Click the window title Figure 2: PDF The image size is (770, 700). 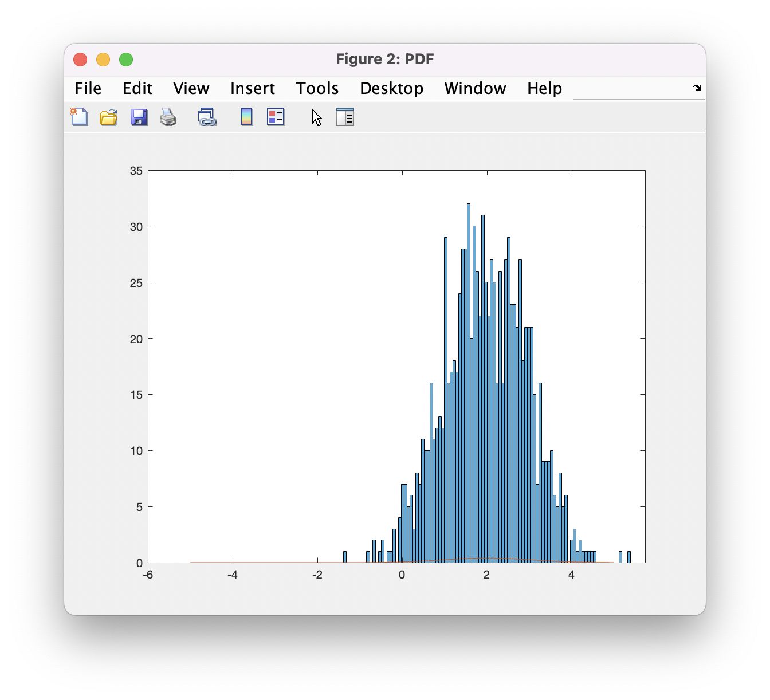click(385, 59)
